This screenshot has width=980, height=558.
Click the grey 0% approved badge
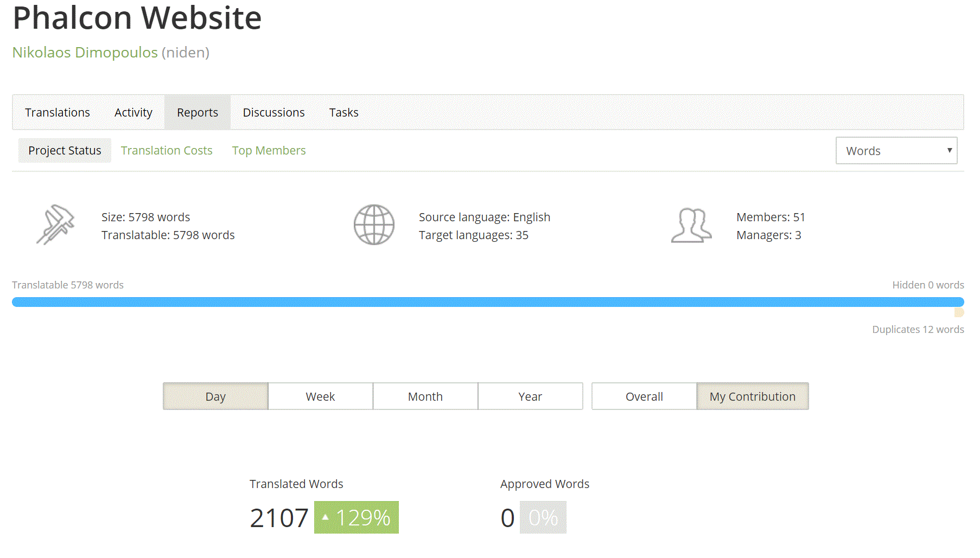point(543,517)
